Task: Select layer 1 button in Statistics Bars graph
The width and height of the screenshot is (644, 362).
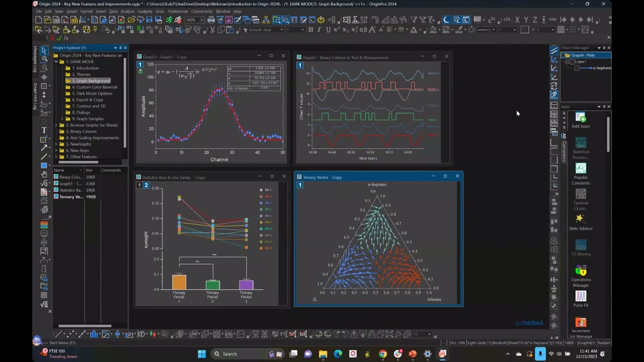Action: pos(140,186)
